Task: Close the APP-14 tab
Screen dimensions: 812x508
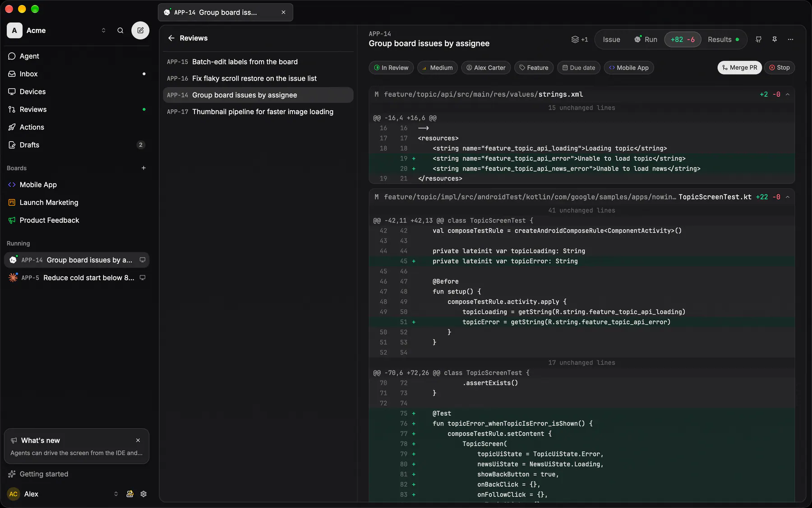Action: [283, 12]
